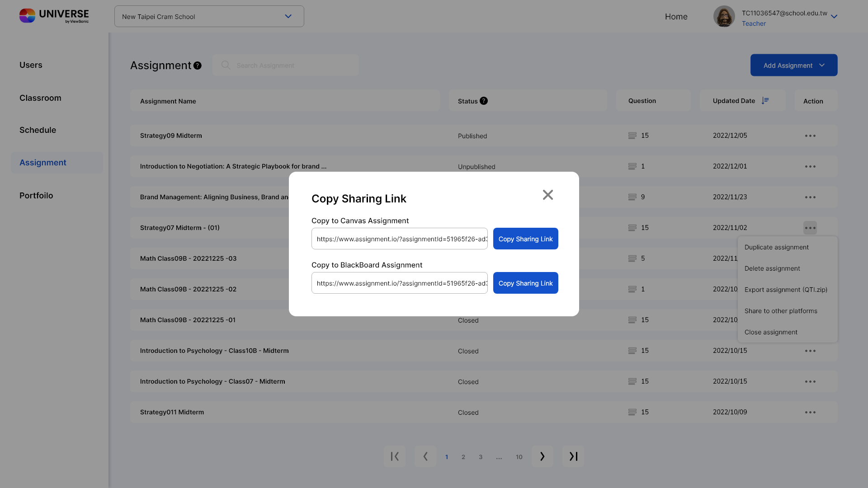Click the user avatar picture

pos(724,17)
